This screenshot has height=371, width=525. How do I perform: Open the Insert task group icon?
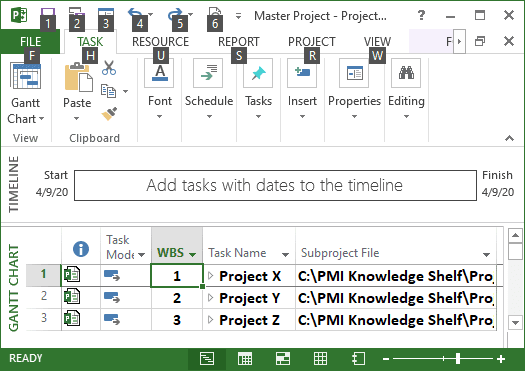[302, 73]
